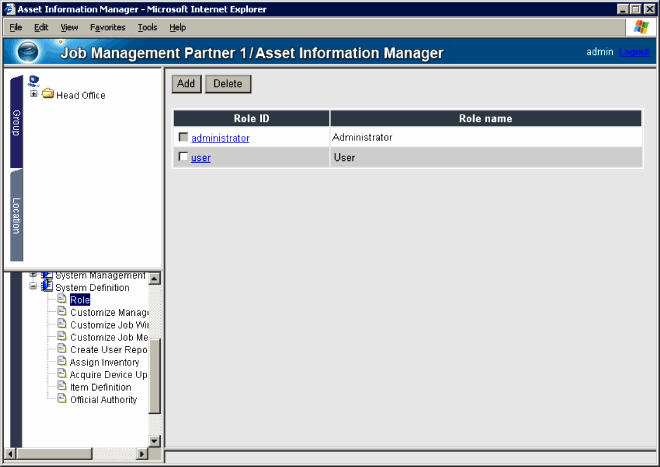
Task: Click the Role ID column header
Action: [x=251, y=118]
